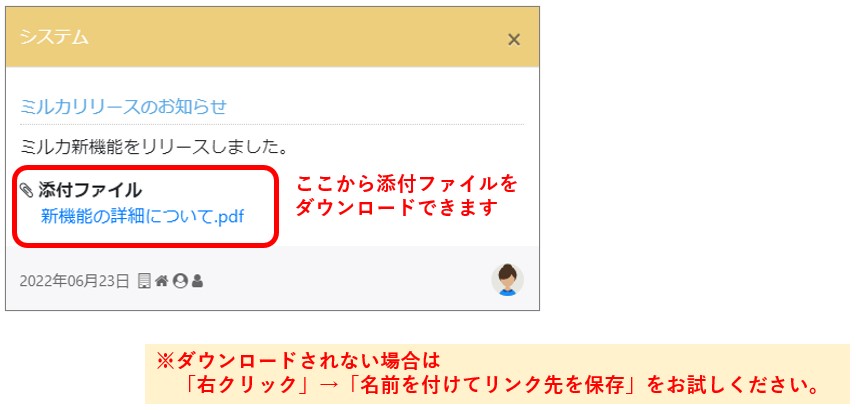
Task: Click the ダウンロードできます annotation line
Action: pos(397,208)
